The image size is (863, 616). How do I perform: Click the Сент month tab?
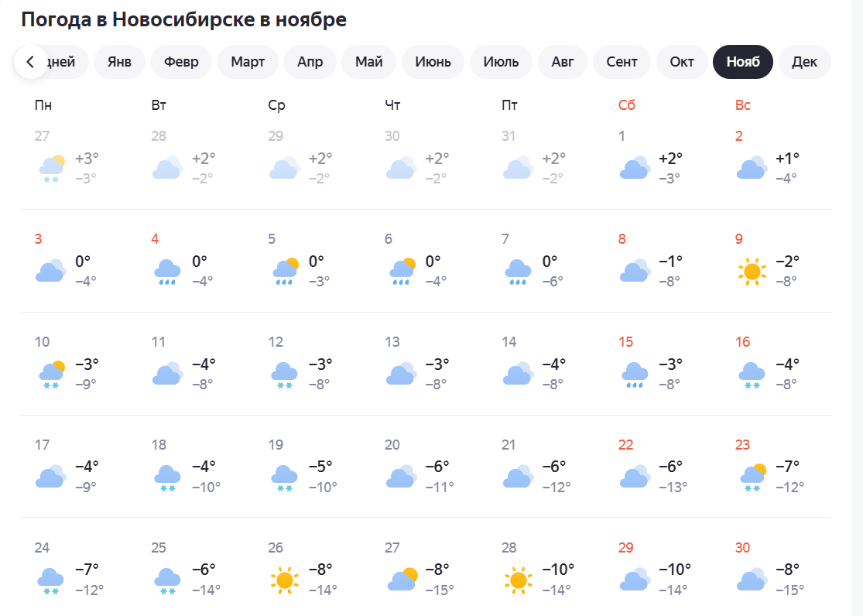622,62
